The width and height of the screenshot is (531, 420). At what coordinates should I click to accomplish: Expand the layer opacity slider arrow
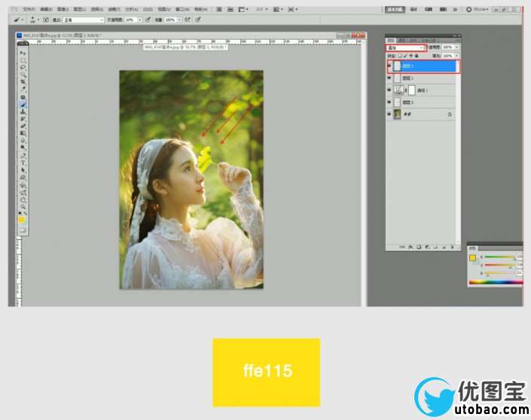[x=457, y=48]
